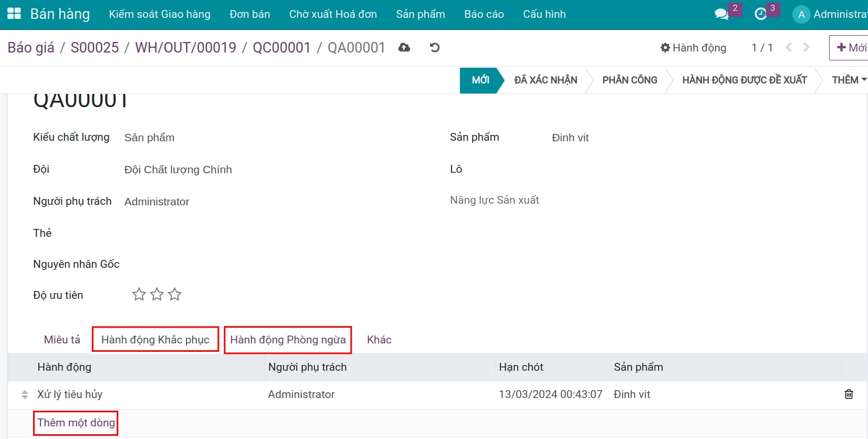
Task: Click the drag handle on Xử lý tiêu hủy row
Action: pyautogui.click(x=25, y=395)
